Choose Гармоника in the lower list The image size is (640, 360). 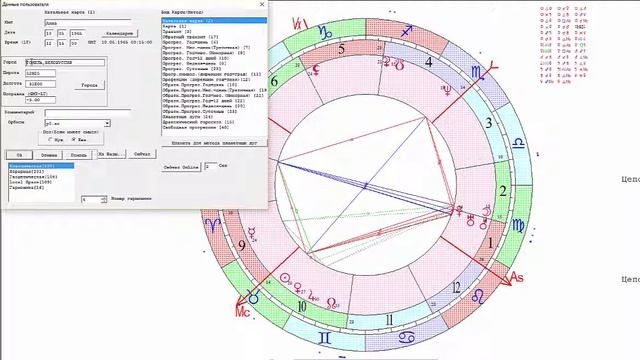pos(41,188)
